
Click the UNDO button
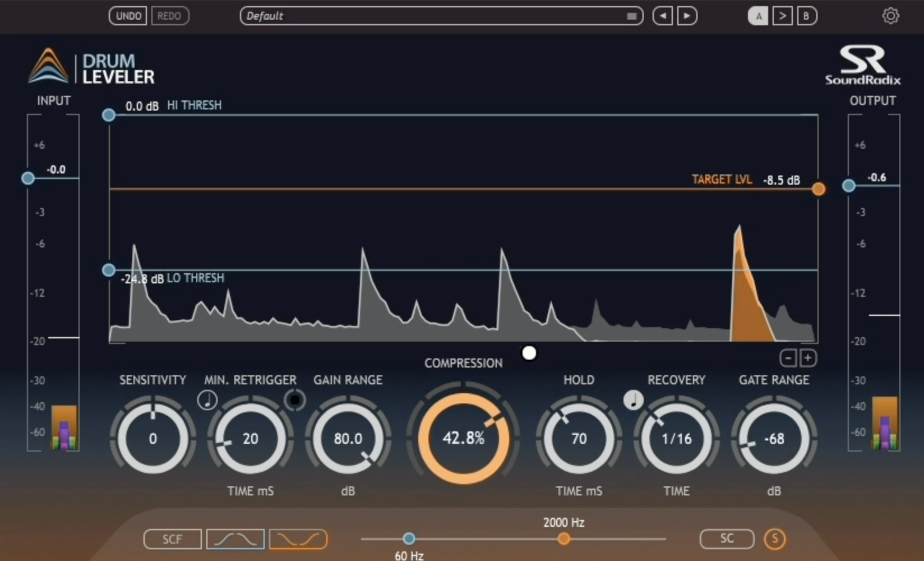click(127, 16)
